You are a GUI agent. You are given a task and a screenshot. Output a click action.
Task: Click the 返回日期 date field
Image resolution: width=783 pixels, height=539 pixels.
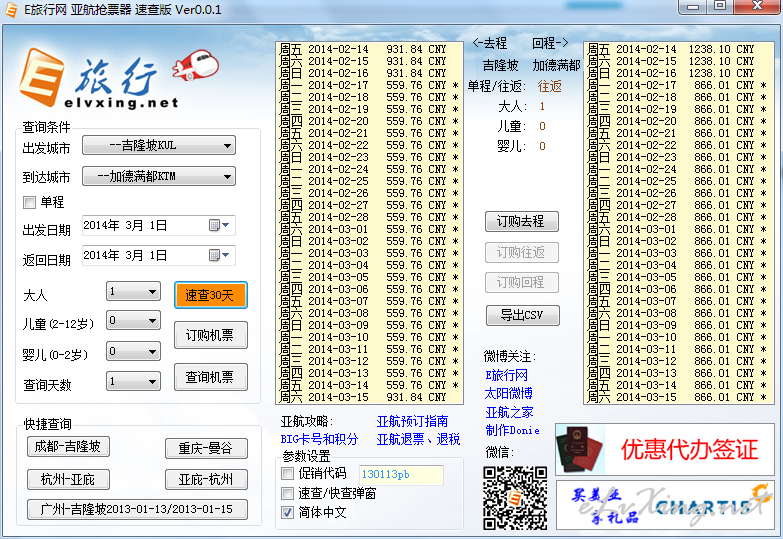[x=159, y=255]
